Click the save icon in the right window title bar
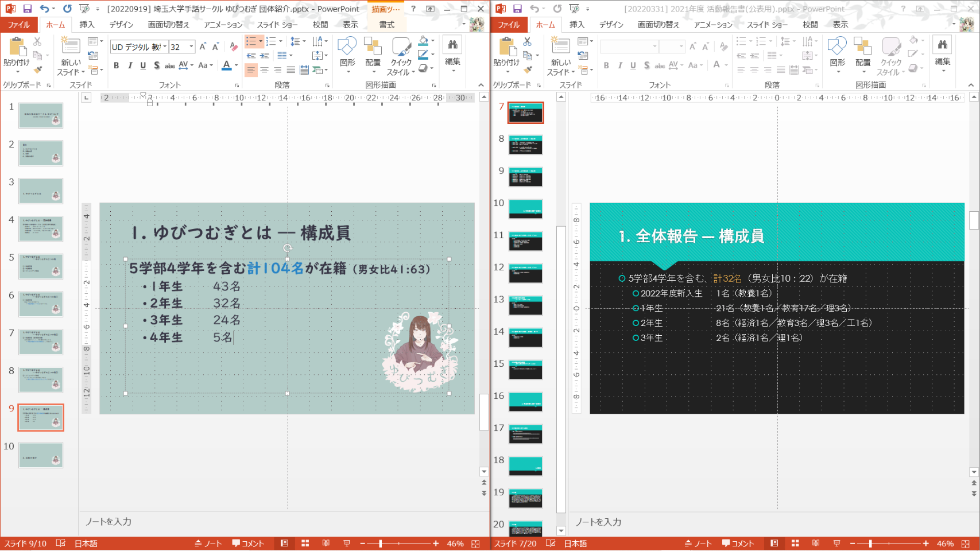The image size is (980, 551). coord(517,9)
